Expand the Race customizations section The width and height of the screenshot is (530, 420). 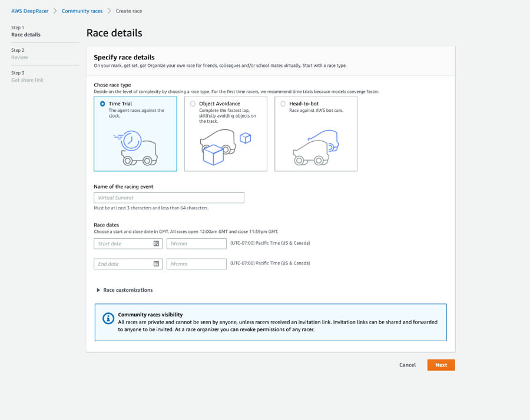pyautogui.click(x=124, y=290)
